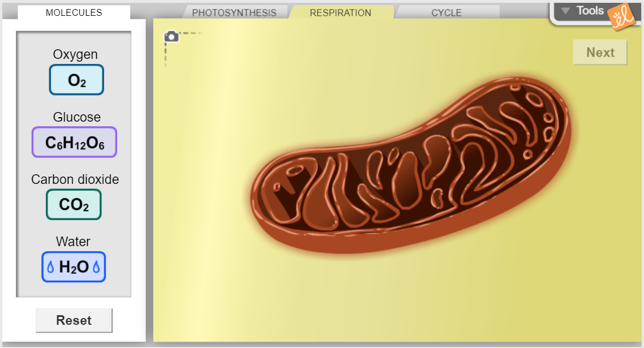Image resolution: width=644 pixels, height=348 pixels.
Task: Switch to the PHOTOSYNTHESIS tab
Action: pyautogui.click(x=234, y=12)
